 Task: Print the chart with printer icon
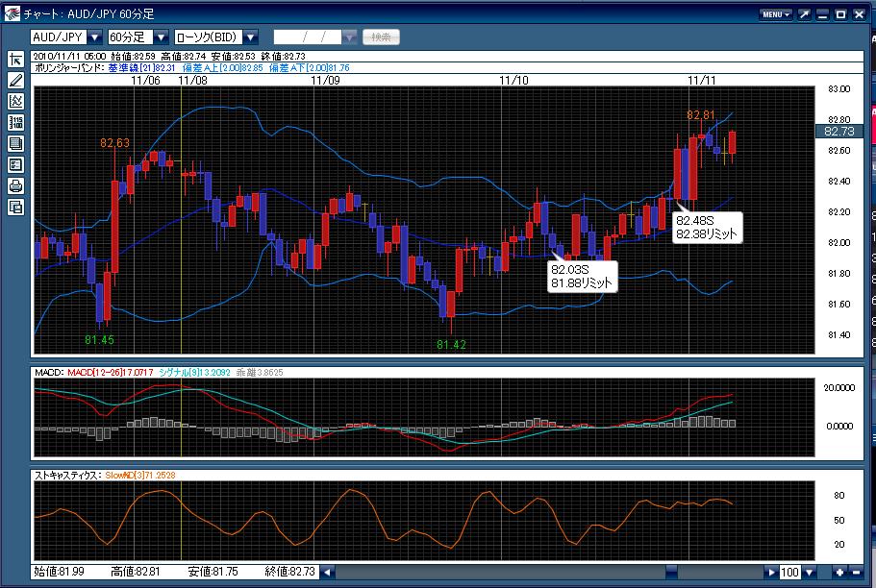point(15,186)
